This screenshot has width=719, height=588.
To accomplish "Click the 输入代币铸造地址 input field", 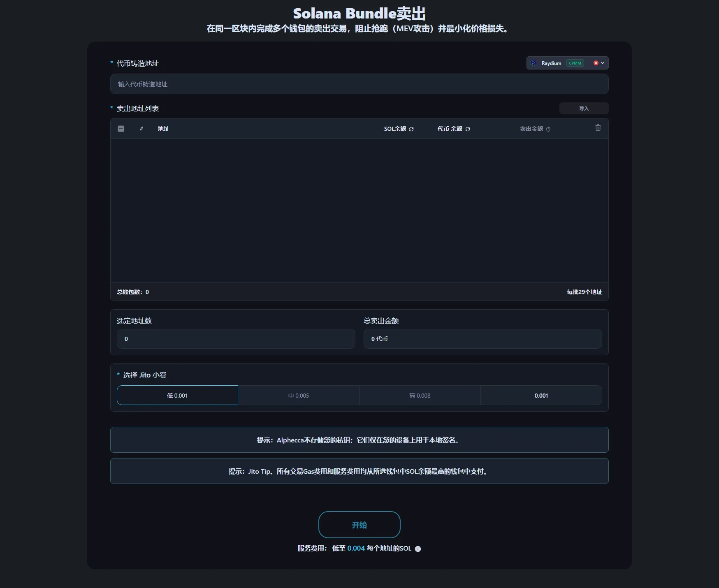I will pyautogui.click(x=359, y=84).
